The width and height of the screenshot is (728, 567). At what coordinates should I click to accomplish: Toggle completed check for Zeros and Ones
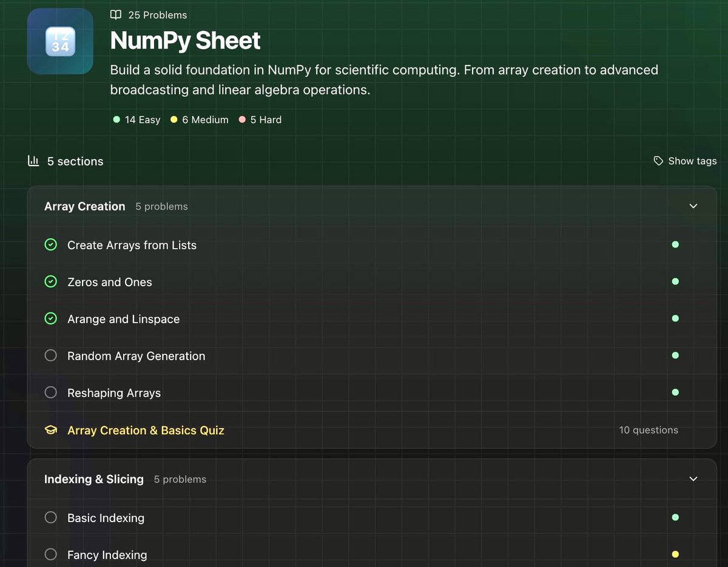click(51, 282)
